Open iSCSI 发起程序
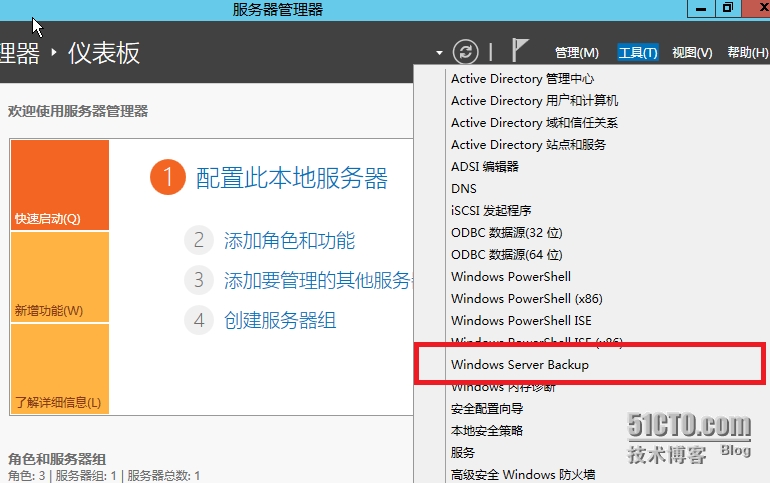 tap(491, 211)
